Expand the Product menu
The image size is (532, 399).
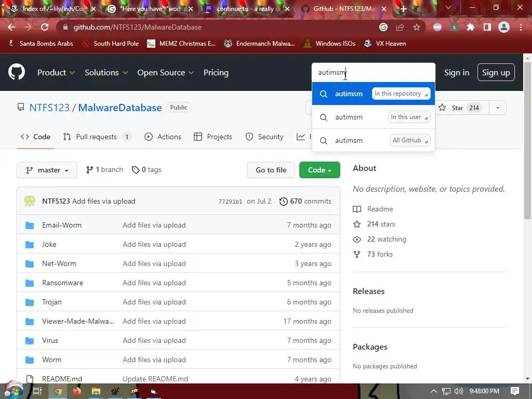(x=56, y=73)
